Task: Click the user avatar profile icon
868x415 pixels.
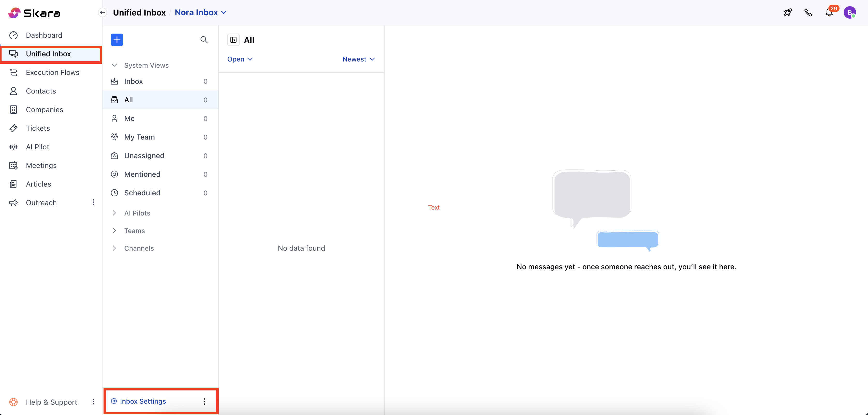Action: (849, 12)
